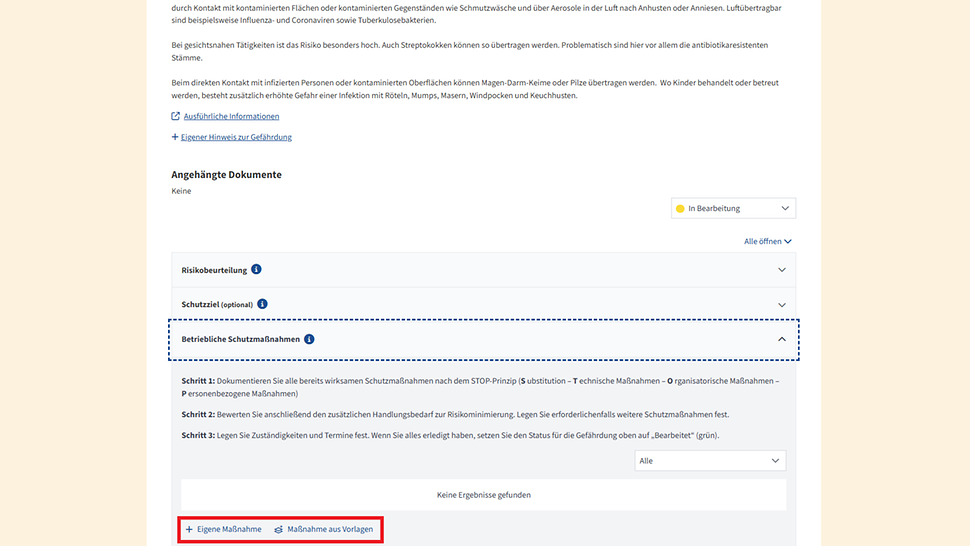The width and height of the screenshot is (970, 546).
Task: Click the Schutzziel (optional) title
Action: [x=217, y=305]
